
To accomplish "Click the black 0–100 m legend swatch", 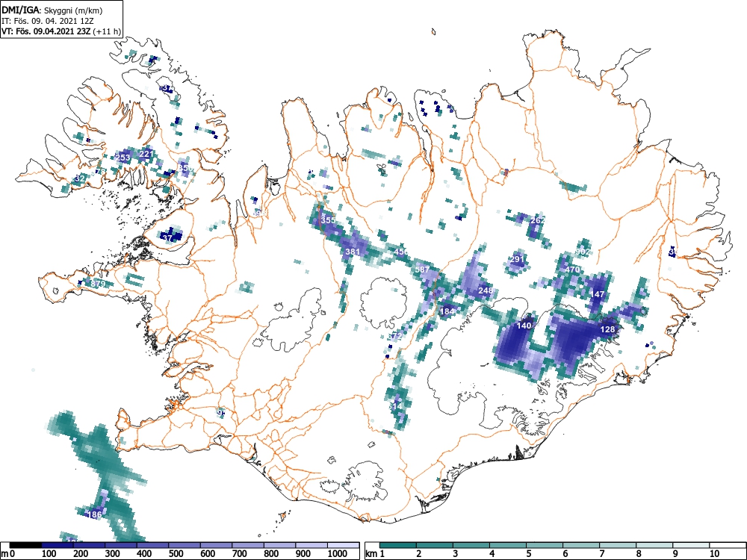I will 25,545.
